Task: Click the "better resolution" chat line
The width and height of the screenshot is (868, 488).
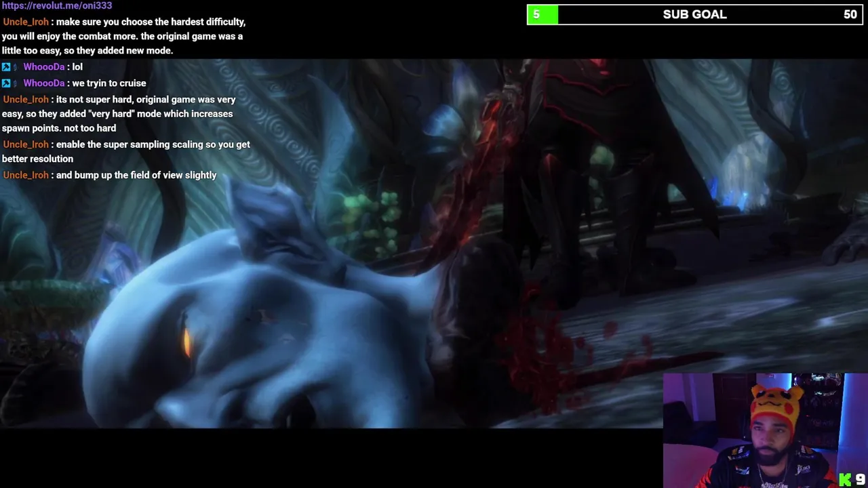Action: tap(37, 159)
